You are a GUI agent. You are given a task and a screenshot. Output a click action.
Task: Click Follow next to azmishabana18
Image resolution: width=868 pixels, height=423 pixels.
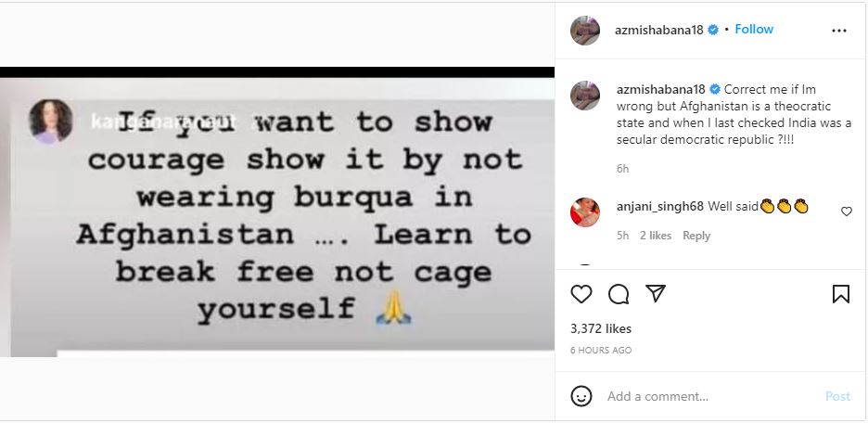coord(754,30)
